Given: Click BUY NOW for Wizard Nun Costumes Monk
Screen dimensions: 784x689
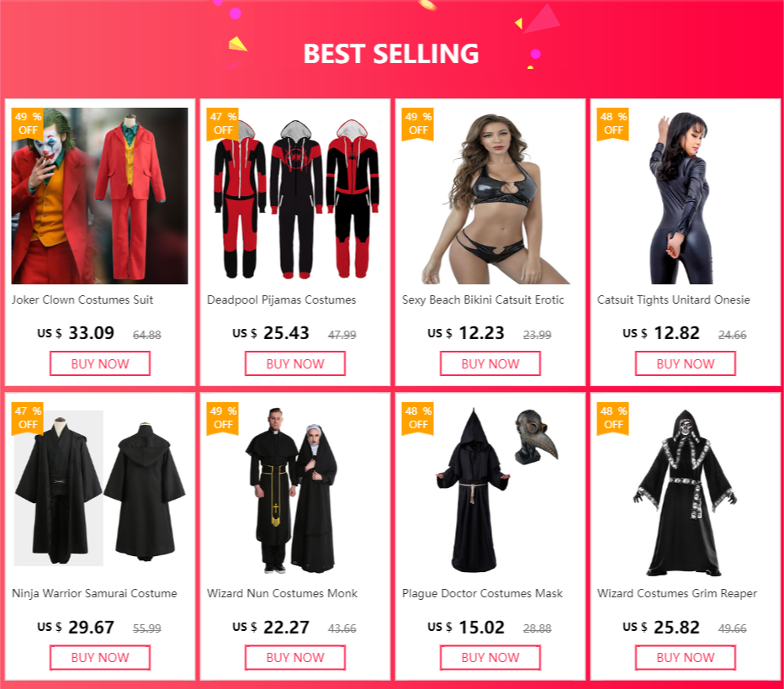Looking at the screenshot, I should 295,658.
